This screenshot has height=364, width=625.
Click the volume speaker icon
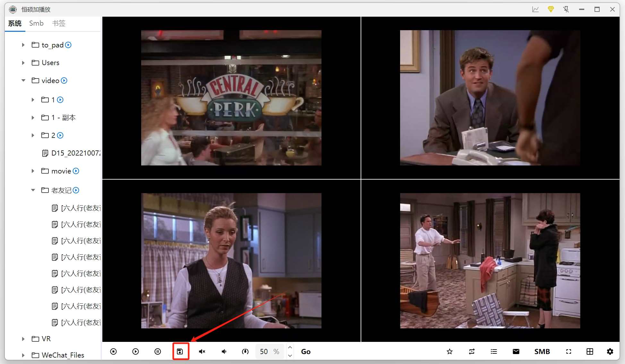tap(224, 351)
